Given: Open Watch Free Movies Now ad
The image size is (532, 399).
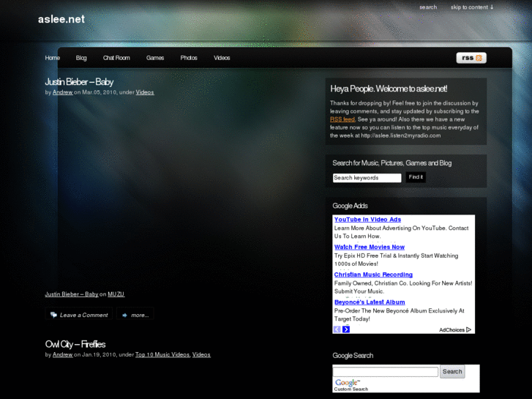Looking at the screenshot, I should point(369,247).
